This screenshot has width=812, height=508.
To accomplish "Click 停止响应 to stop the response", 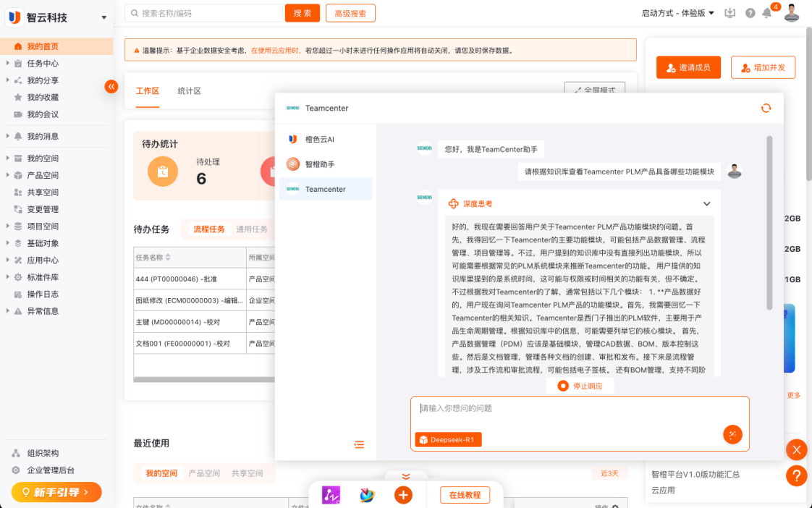I will (x=580, y=386).
